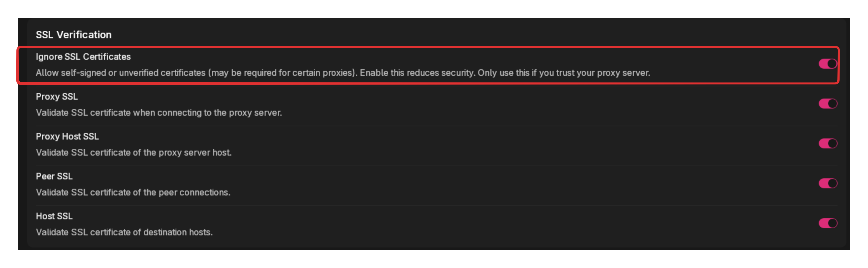
Task: Click the Peer SSL toggle switch
Action: click(x=828, y=183)
